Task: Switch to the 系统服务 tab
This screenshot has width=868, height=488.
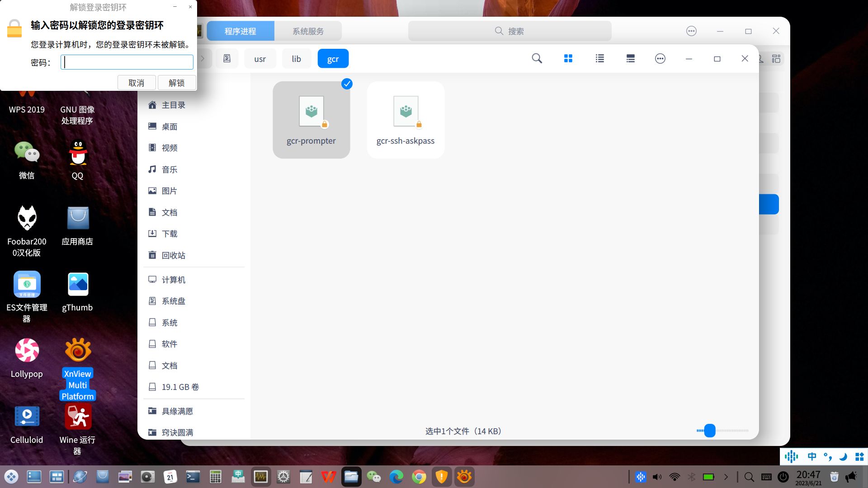Action: 308,31
